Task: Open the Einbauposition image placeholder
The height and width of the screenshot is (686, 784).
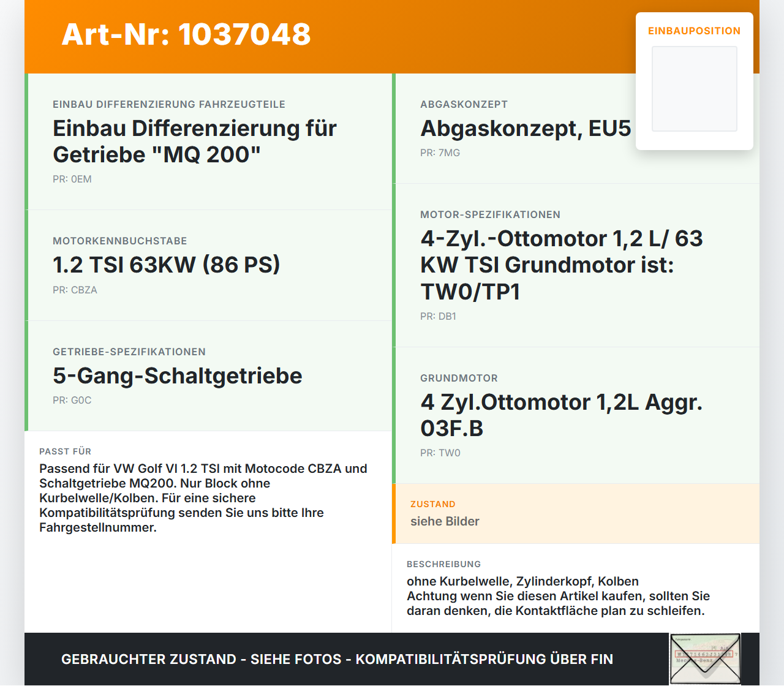Action: click(695, 89)
